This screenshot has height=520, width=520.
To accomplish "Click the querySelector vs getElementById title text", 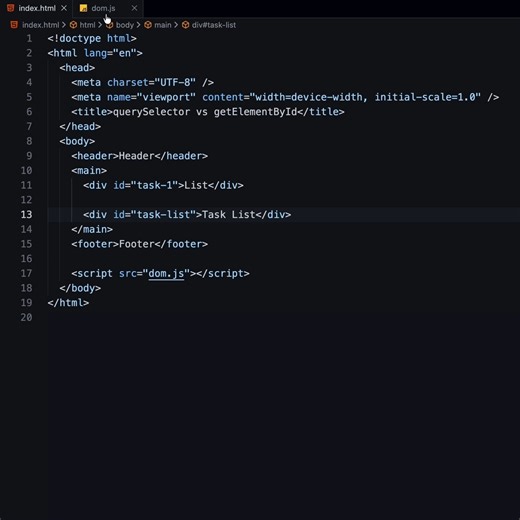I will (205, 112).
